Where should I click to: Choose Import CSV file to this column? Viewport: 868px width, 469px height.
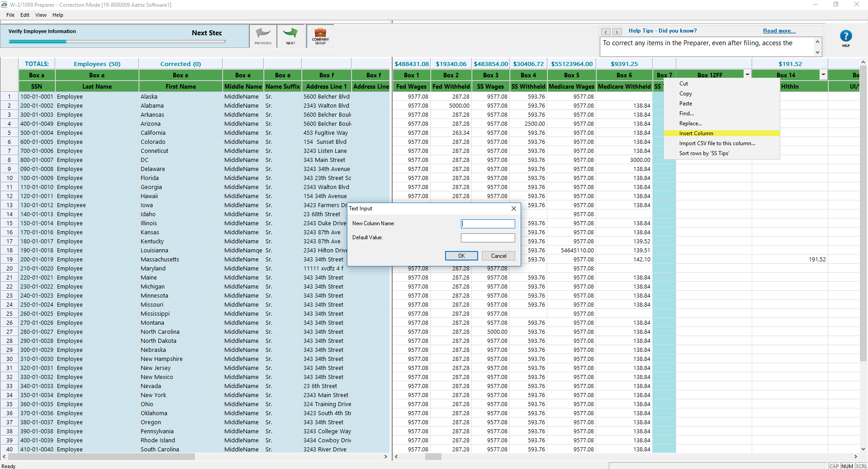[716, 143]
